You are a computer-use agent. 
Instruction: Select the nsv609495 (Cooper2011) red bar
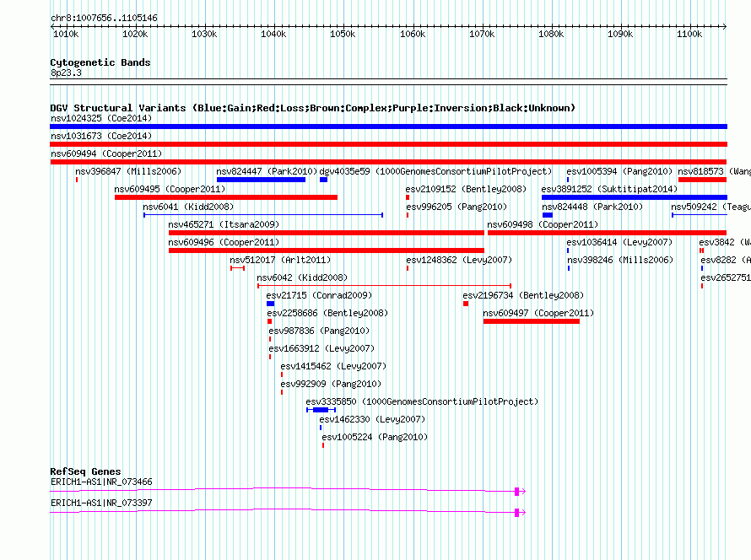[x=226, y=197]
